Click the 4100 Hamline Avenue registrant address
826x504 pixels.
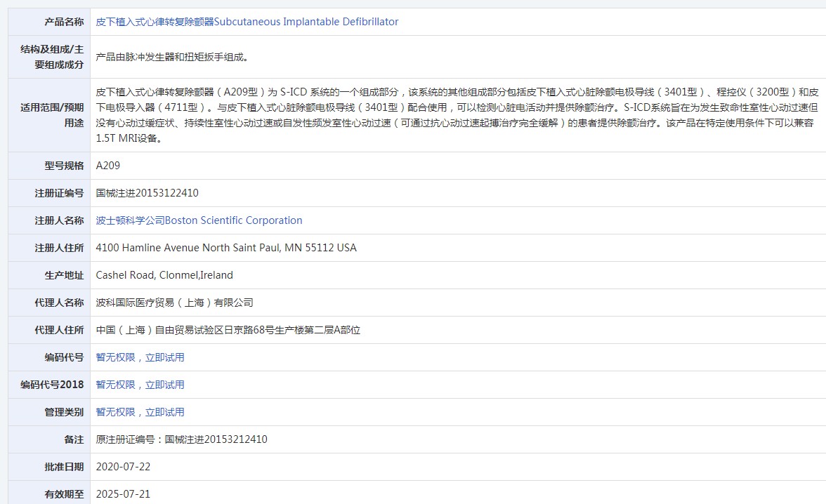pos(225,248)
